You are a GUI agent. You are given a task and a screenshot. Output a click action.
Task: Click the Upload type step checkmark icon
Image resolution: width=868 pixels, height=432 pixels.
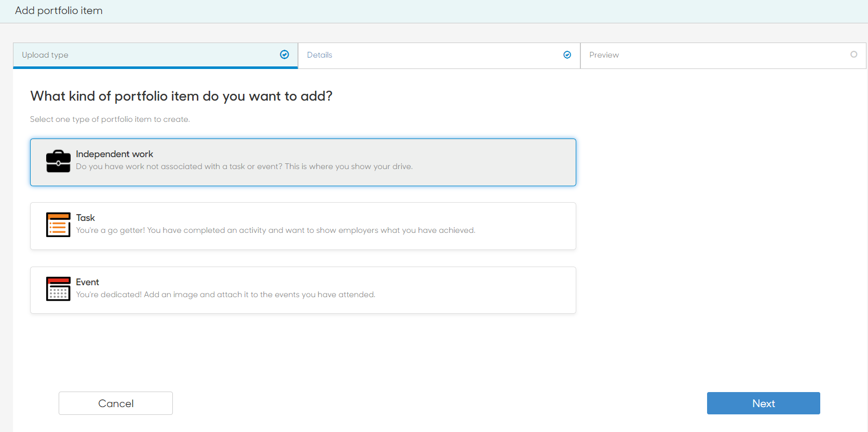(x=284, y=54)
